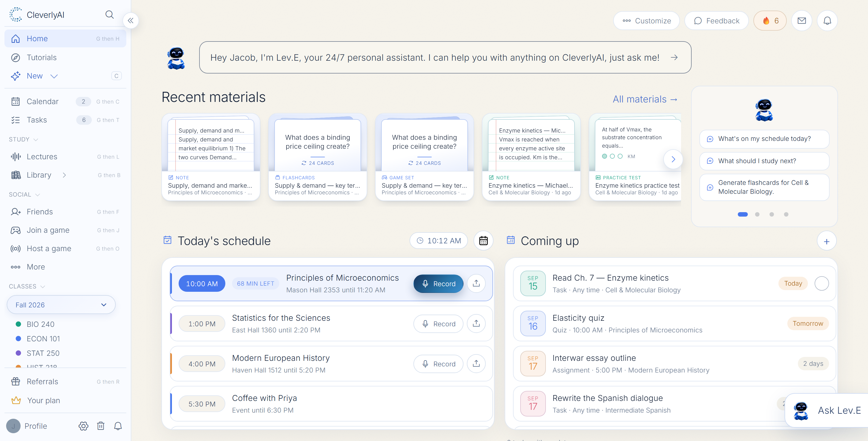Open Lectures in sidebar
The width and height of the screenshot is (868, 441).
click(65, 156)
